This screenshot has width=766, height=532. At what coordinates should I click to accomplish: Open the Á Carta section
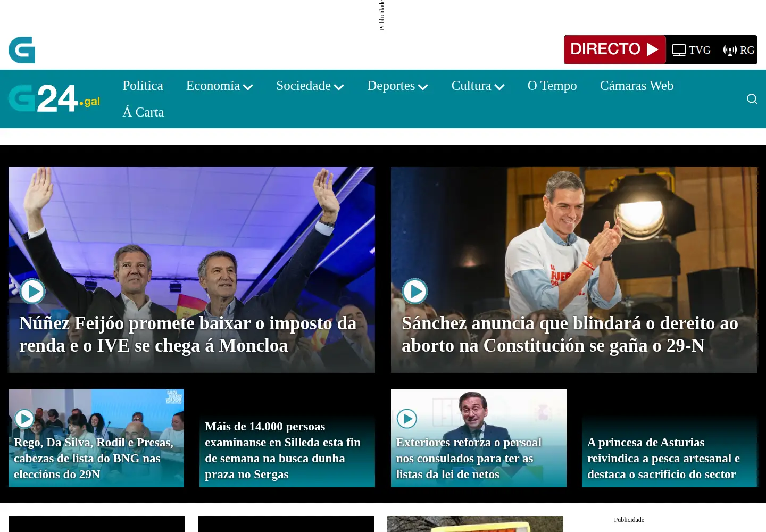(x=143, y=112)
